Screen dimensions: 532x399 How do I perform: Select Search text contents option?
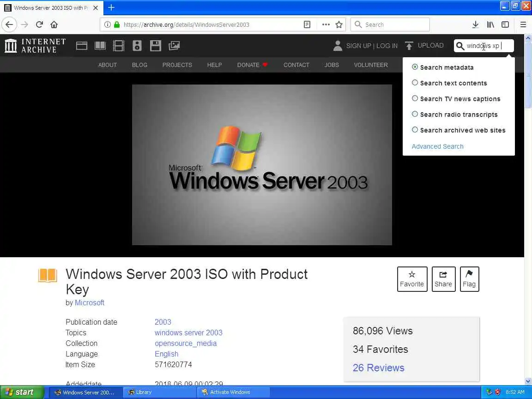tap(449, 83)
